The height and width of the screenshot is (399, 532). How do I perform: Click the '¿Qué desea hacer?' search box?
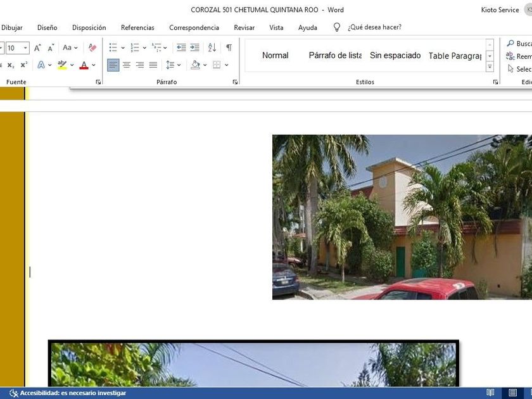point(374,27)
